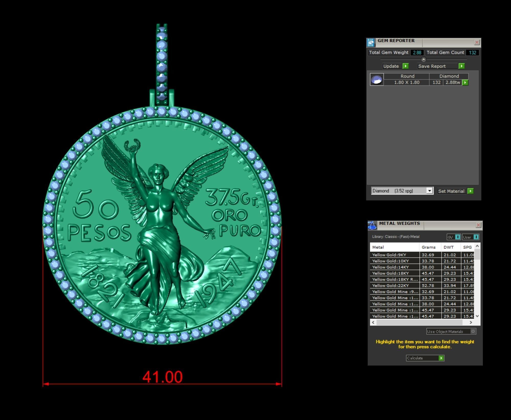Click the Total Gem Weight value 2.88
511x420 pixels.
[417, 53]
